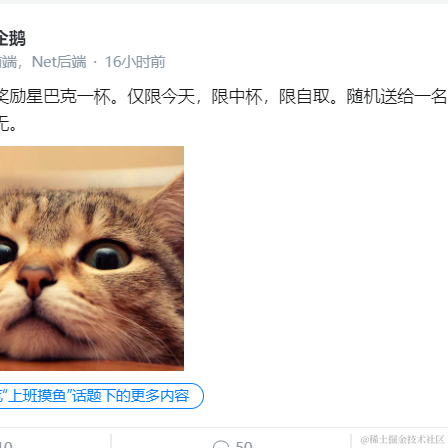Viewport: 448px width, 448px height.
Task: Open the "上班摸鱼" topic pill link
Action: (x=101, y=396)
